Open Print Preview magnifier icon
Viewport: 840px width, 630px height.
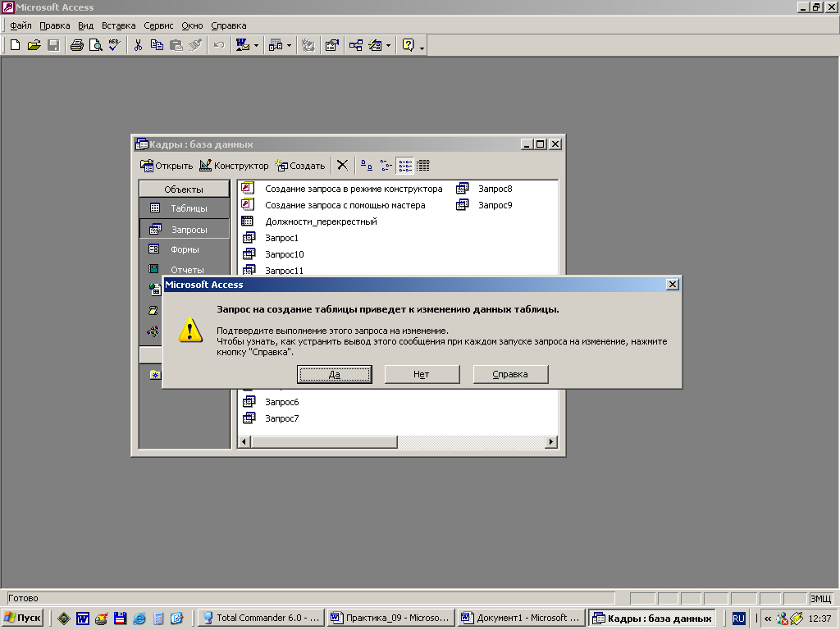pos(95,46)
